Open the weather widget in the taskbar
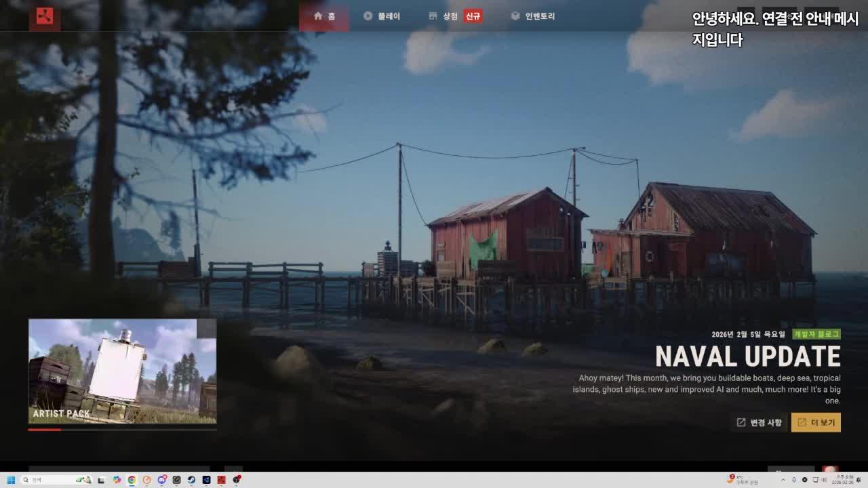868x488 pixels. (743, 480)
